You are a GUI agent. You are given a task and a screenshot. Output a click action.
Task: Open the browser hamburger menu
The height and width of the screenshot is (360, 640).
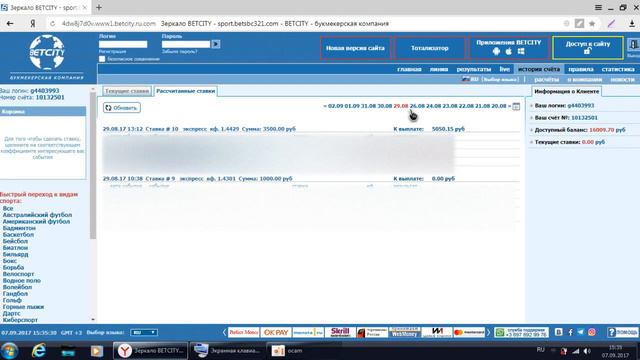[x=598, y=7]
